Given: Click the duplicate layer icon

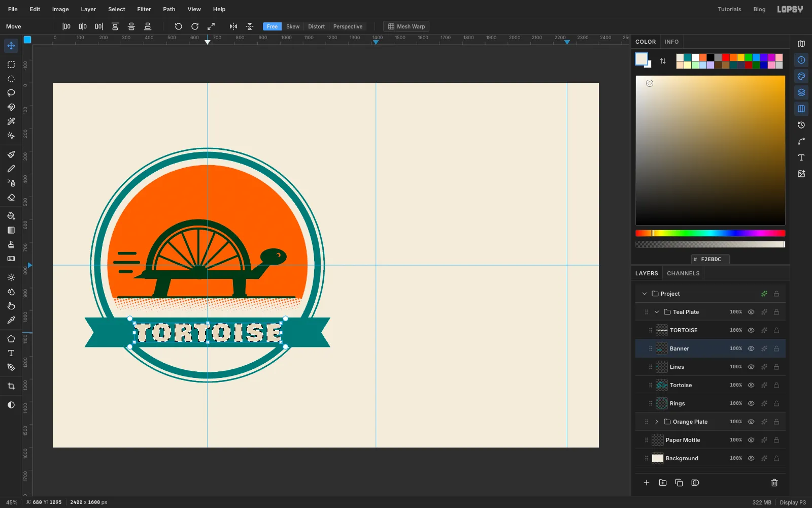Looking at the screenshot, I should point(679,483).
